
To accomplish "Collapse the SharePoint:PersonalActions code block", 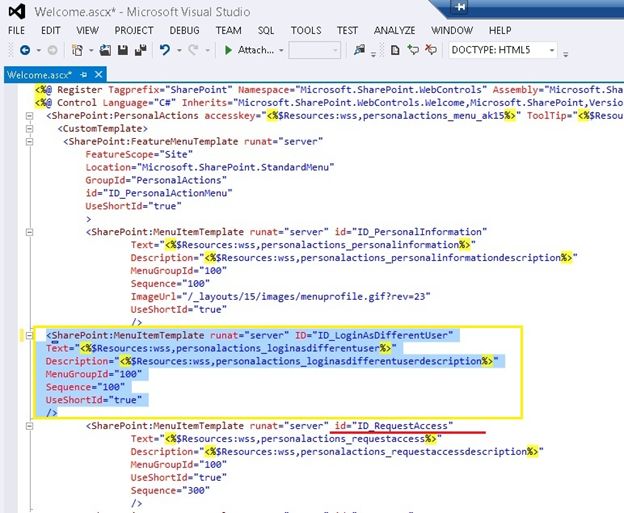I will (x=29, y=116).
